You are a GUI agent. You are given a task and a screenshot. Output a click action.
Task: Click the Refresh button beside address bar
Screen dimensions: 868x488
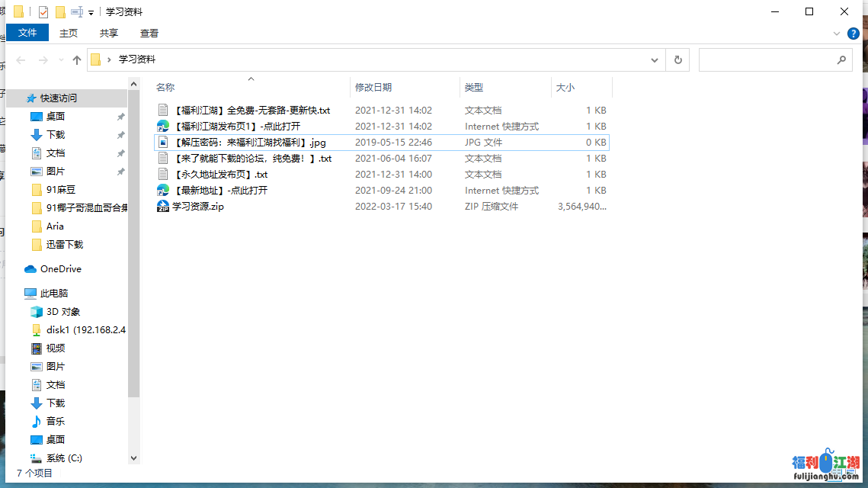(677, 60)
